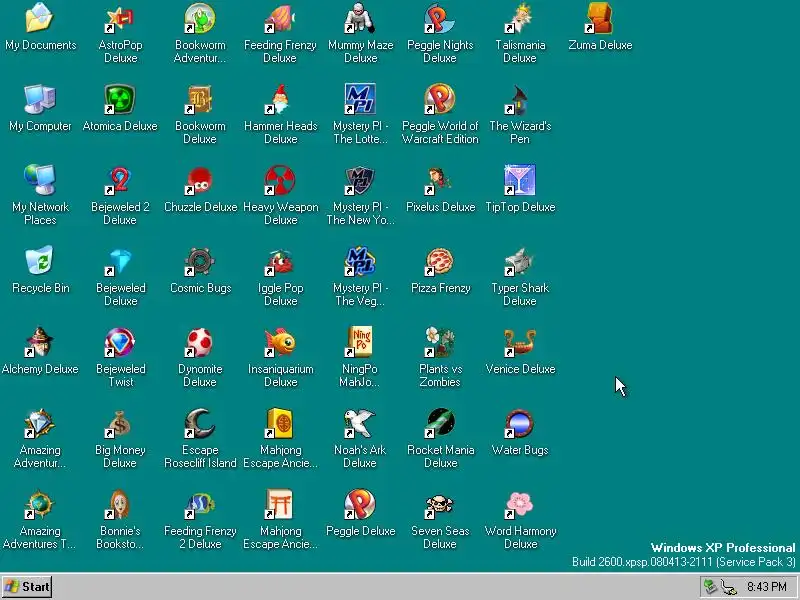Select Iggle Pop Deluxe icon
This screenshot has height=600, width=800.
(280, 261)
